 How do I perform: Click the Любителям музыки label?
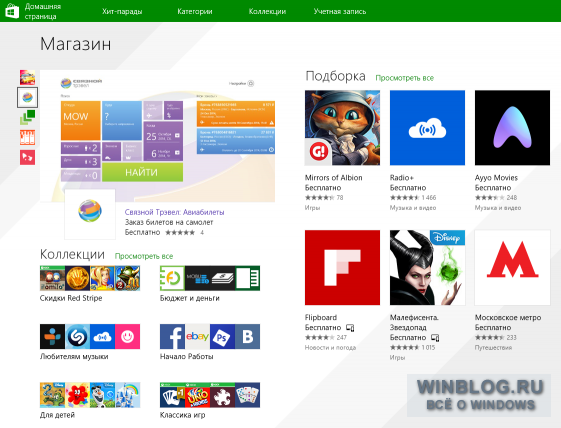74,356
